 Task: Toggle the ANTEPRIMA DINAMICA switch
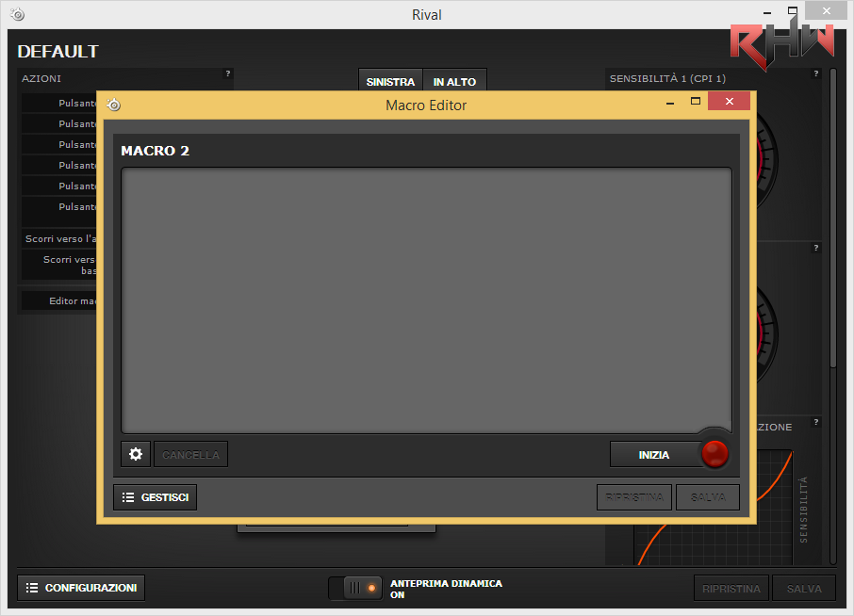tap(355, 589)
